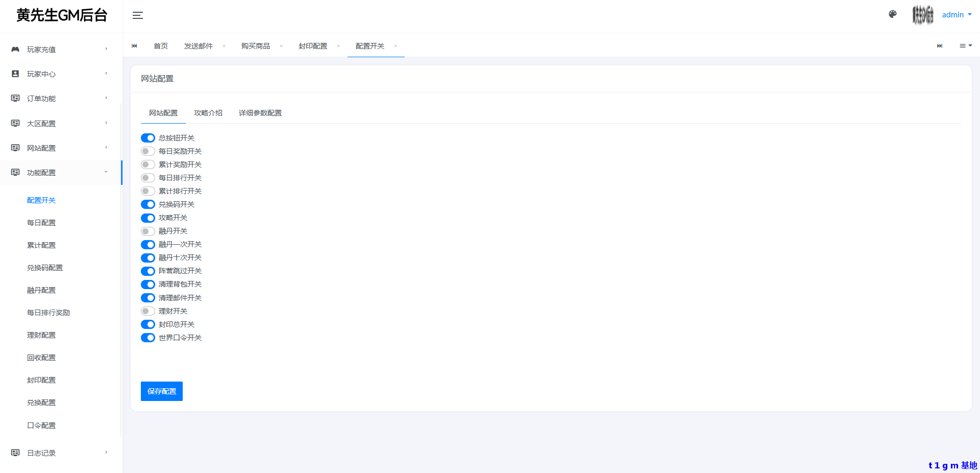The width and height of the screenshot is (980, 473).
Task: Click the gamepad icon beside 玩家充值
Action: (15, 50)
